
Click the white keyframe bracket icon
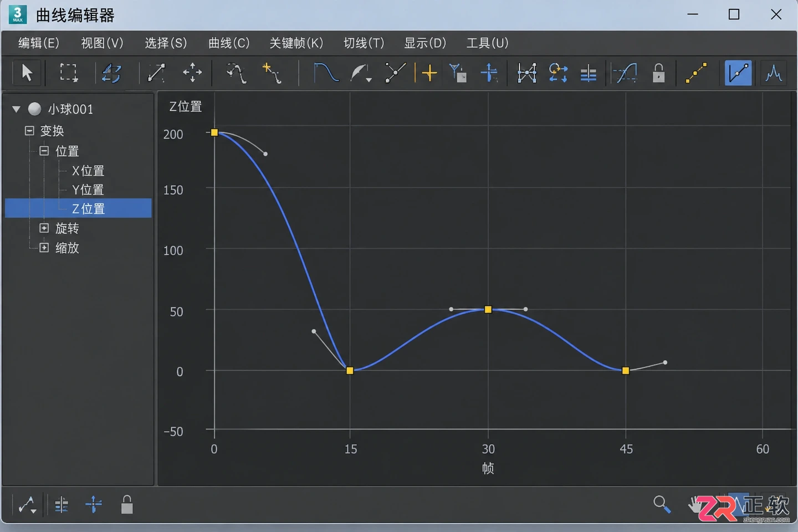pyautogui.click(x=526, y=73)
